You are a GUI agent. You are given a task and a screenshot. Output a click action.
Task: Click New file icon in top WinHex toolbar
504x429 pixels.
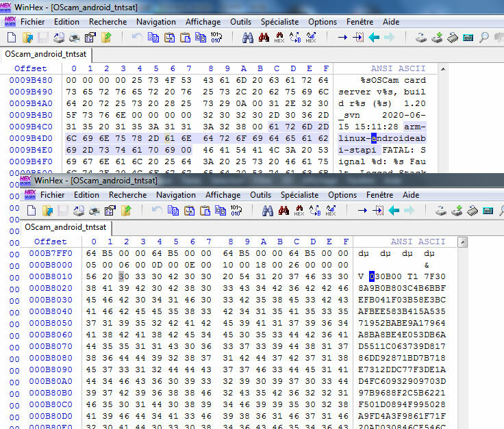pos(12,38)
